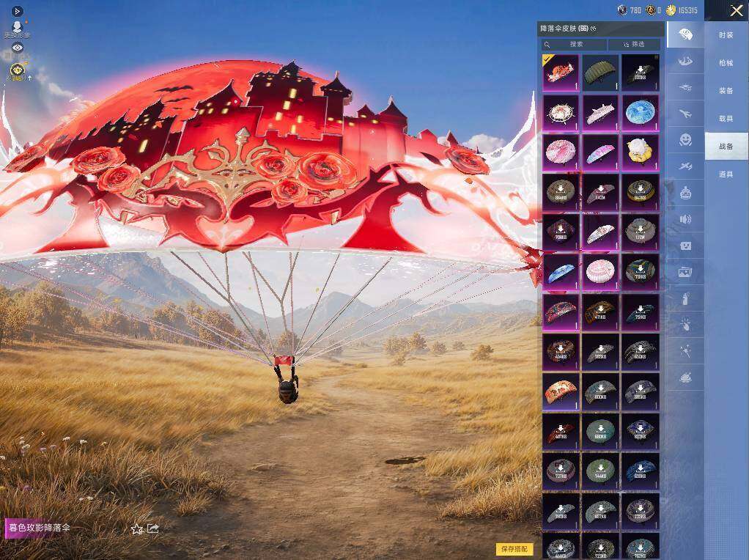Screen dimensions: 749x560
Task: Select the pink round patterned parachute thumbnail
Action: coord(561,152)
